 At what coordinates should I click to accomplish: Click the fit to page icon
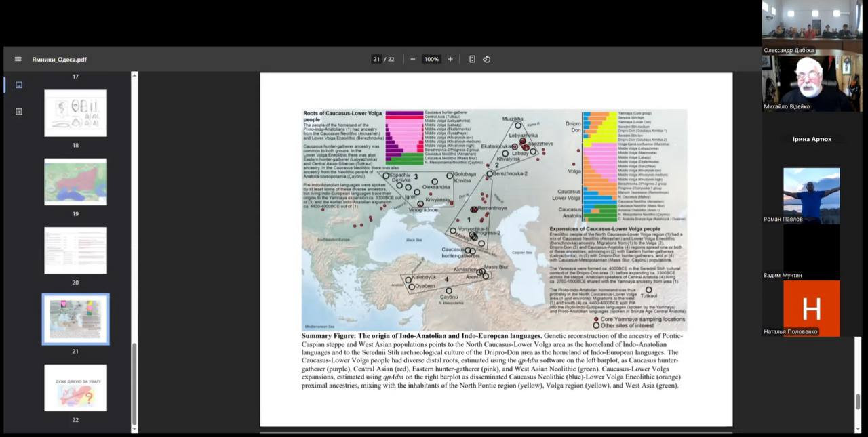(472, 59)
